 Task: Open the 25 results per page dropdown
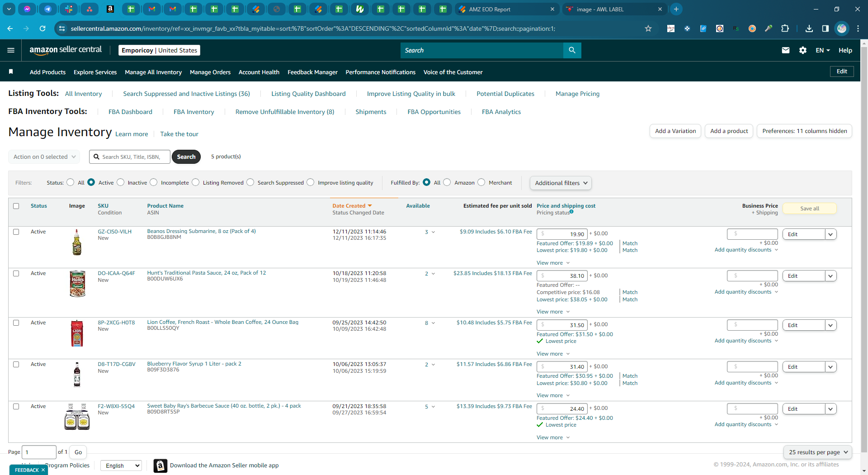818,452
